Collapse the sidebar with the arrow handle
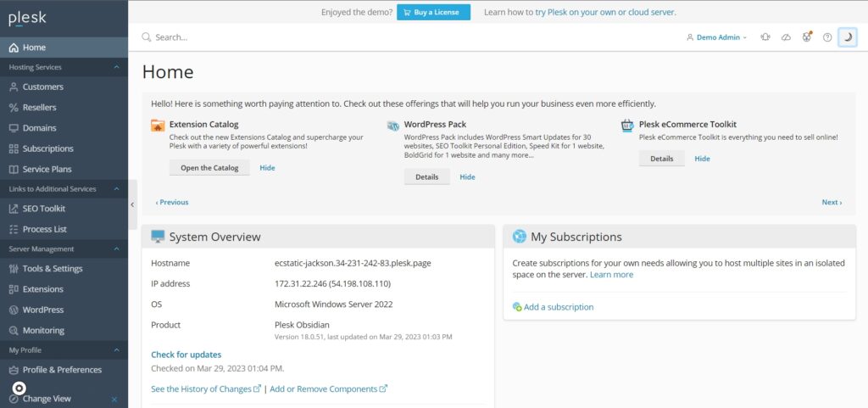The height and width of the screenshot is (408, 868). pos(132,204)
